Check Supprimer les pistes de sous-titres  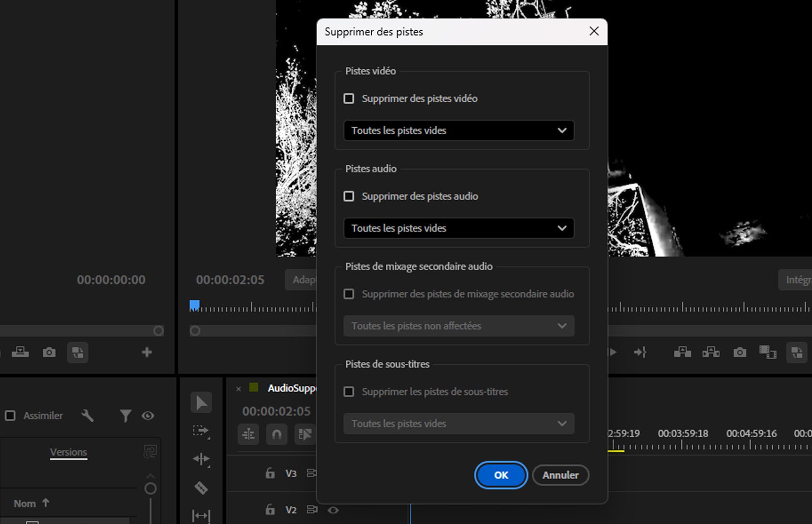[349, 392]
